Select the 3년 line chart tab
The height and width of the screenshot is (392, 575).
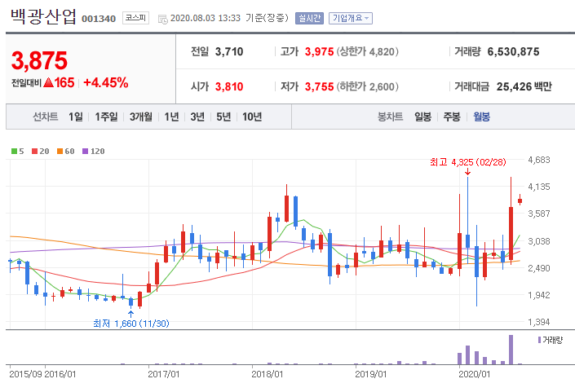[x=197, y=117]
